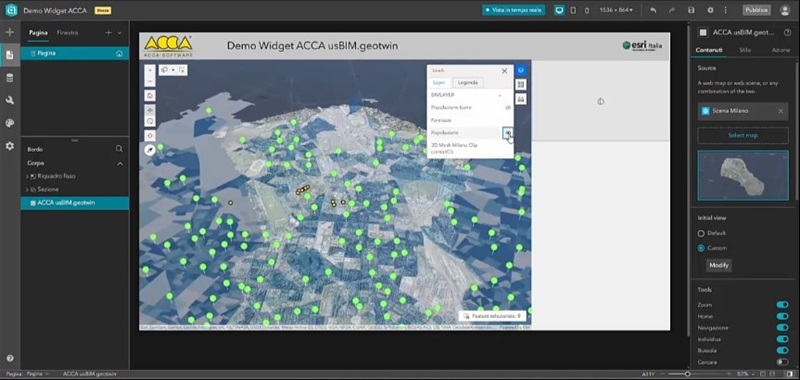This screenshot has height=380, width=800.
Task: Reset map to home view
Action: pyautogui.click(x=150, y=95)
